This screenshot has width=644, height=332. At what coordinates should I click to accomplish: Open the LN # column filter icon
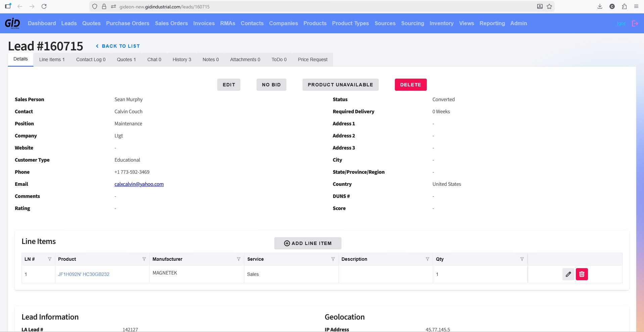[x=50, y=259]
